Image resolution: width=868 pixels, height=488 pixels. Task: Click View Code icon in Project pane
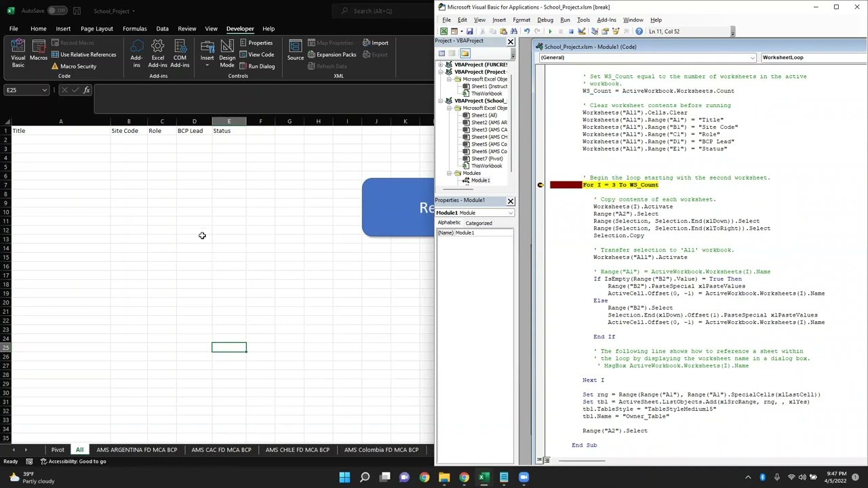(441, 54)
